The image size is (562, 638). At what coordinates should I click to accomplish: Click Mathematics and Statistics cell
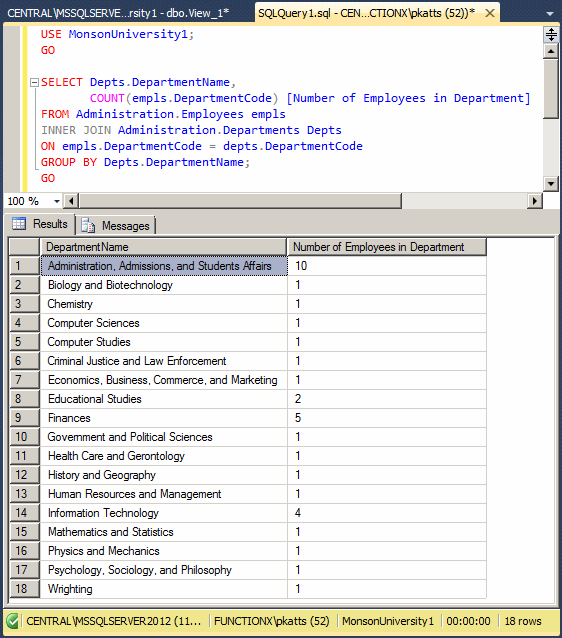(164, 532)
